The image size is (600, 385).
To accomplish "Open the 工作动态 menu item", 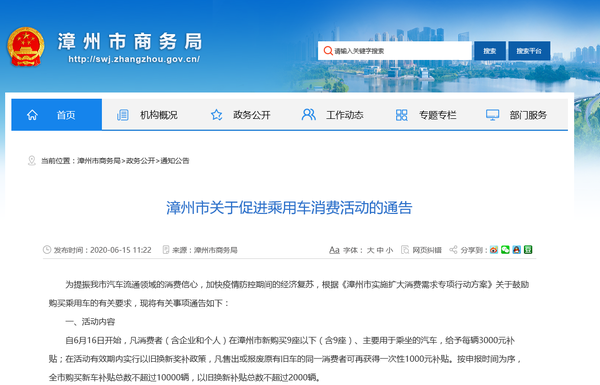I will [345, 115].
